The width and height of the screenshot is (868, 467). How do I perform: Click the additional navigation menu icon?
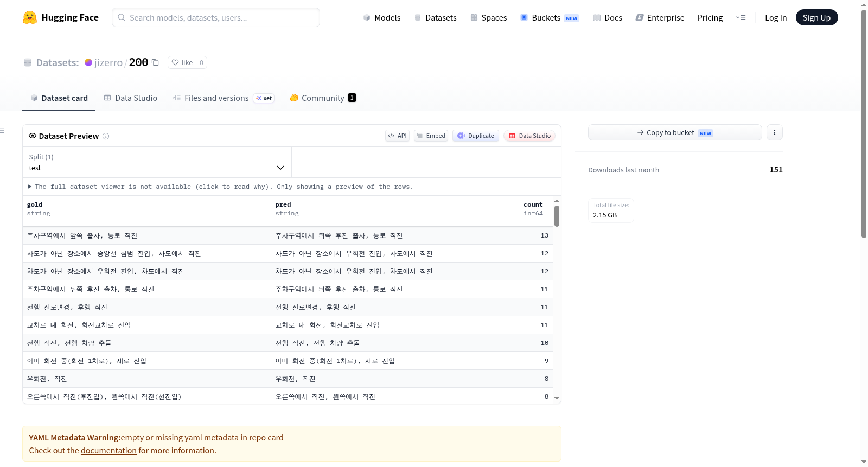pos(741,17)
